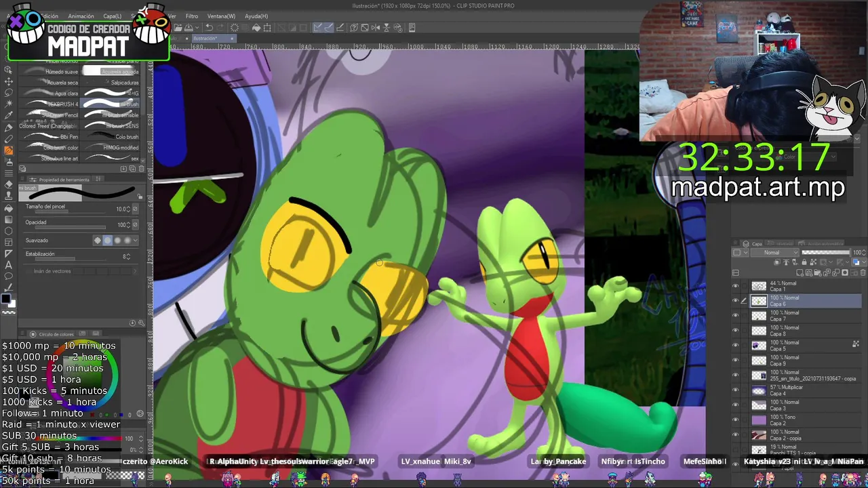The width and height of the screenshot is (868, 488).
Task: Click the layer opacity slider bar
Action: tap(825, 252)
